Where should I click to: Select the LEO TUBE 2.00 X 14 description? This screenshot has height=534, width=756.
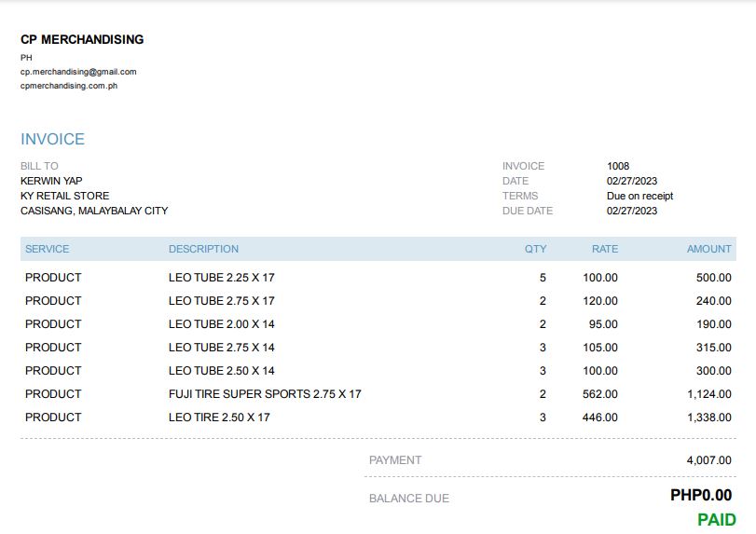tap(221, 324)
